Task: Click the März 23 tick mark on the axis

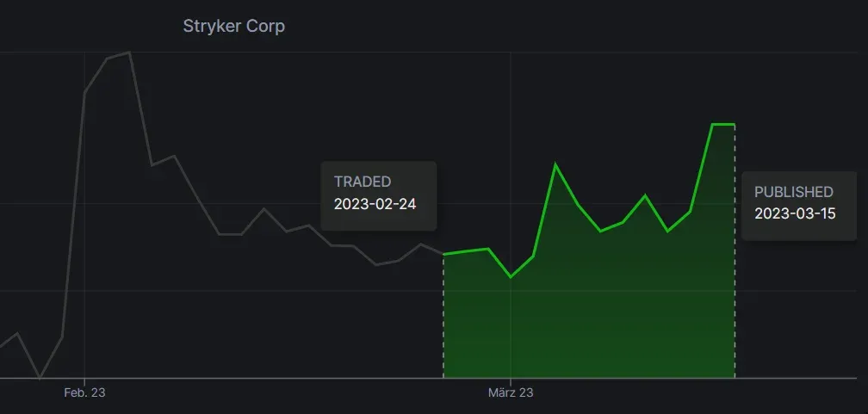Action: 511,380
